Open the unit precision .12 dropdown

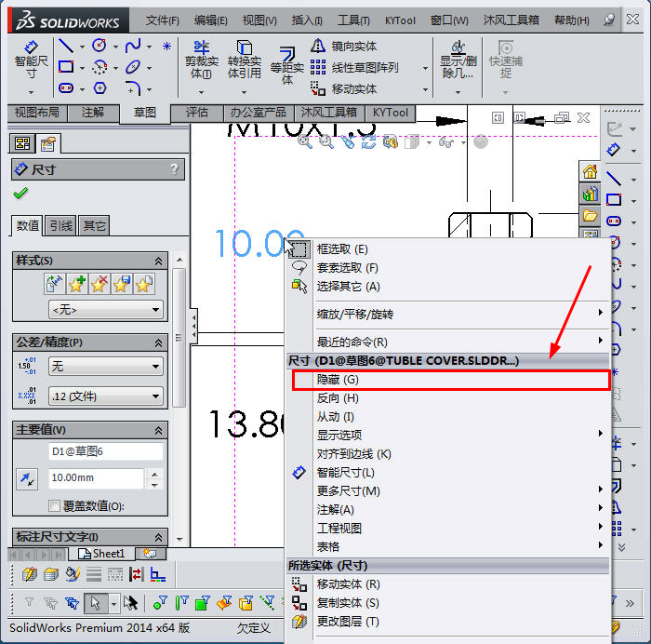pos(105,396)
